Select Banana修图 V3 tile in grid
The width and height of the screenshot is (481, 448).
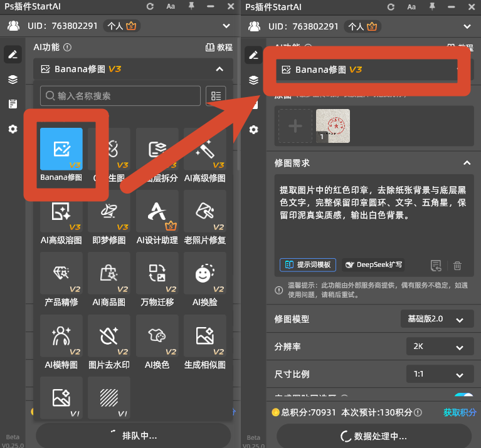pos(61,149)
